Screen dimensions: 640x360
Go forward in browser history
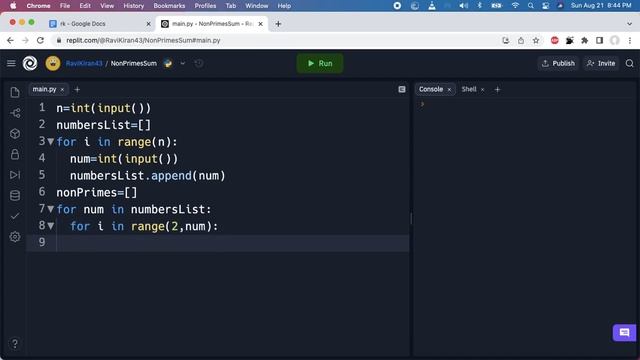[x=25, y=40]
